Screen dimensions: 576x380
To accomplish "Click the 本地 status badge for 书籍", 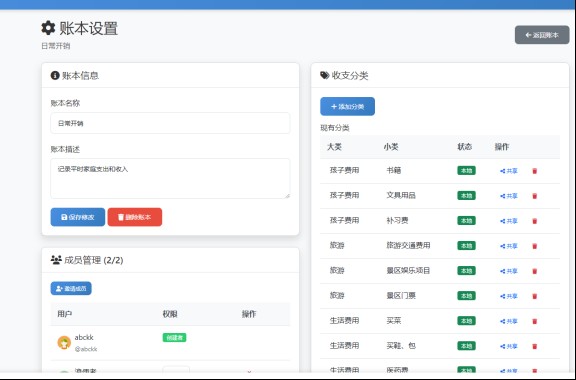I will click(x=466, y=171).
